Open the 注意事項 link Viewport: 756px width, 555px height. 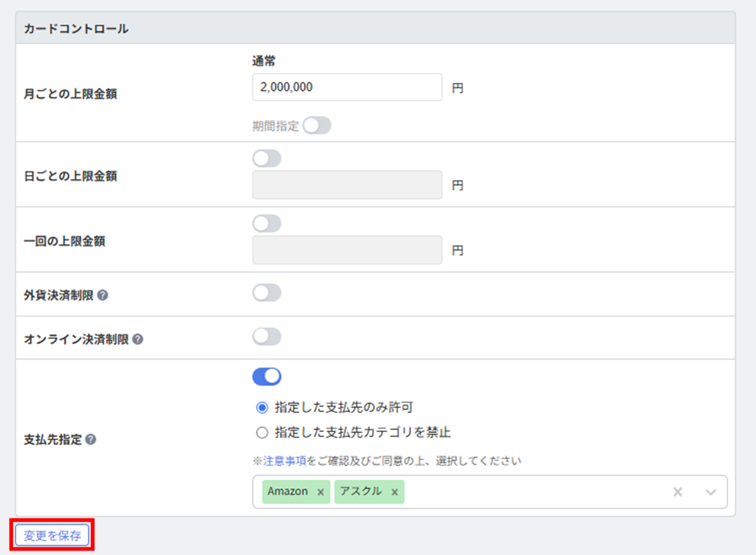click(285, 461)
